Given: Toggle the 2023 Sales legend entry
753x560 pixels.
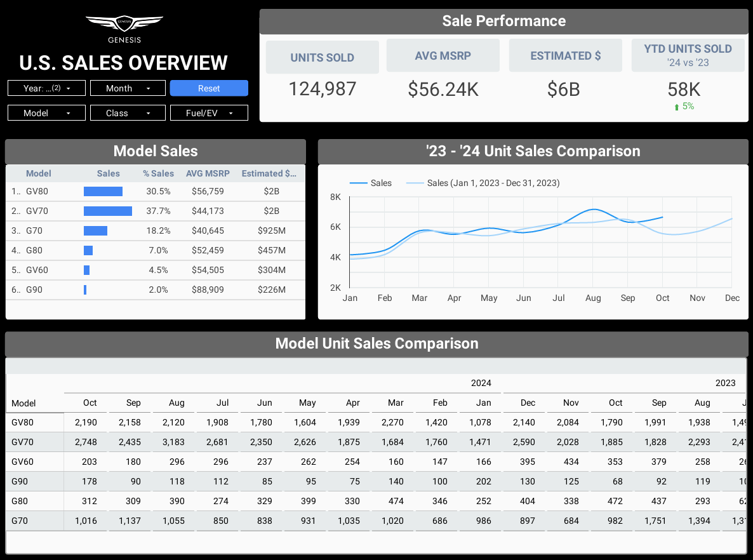Looking at the screenshot, I should pyautogui.click(x=483, y=183).
